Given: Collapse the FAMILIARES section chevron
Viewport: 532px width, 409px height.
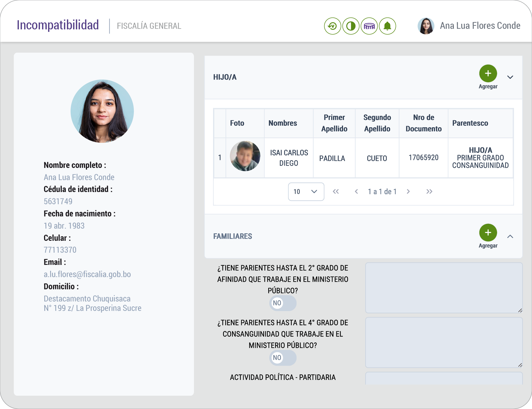Looking at the screenshot, I should click(x=510, y=236).
